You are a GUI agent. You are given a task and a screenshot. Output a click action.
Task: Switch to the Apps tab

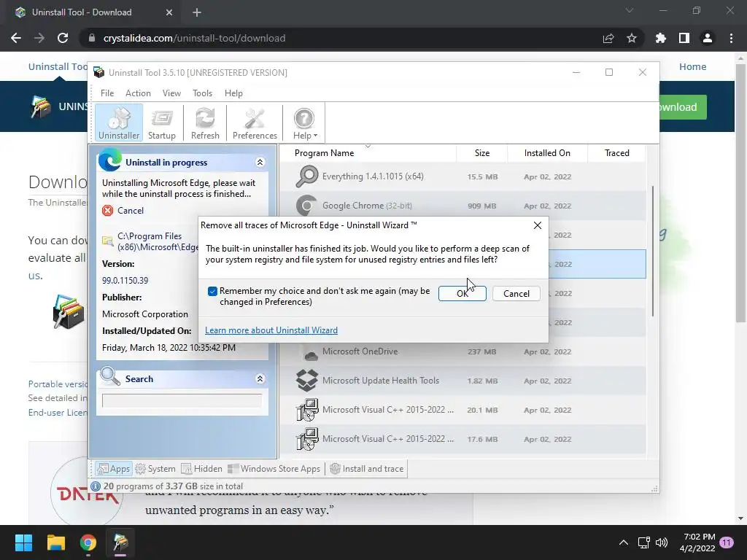point(113,469)
